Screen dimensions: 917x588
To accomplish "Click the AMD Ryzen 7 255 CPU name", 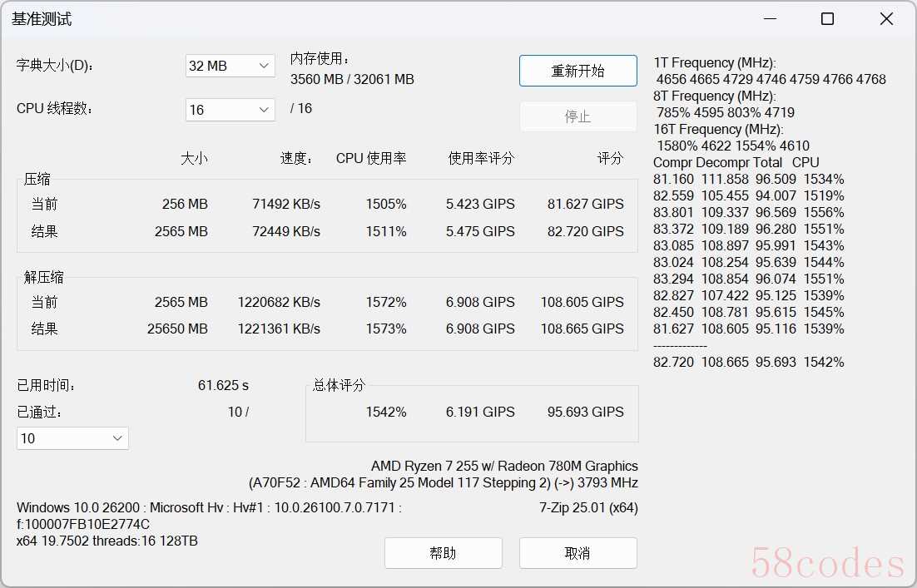I will 504,466.
